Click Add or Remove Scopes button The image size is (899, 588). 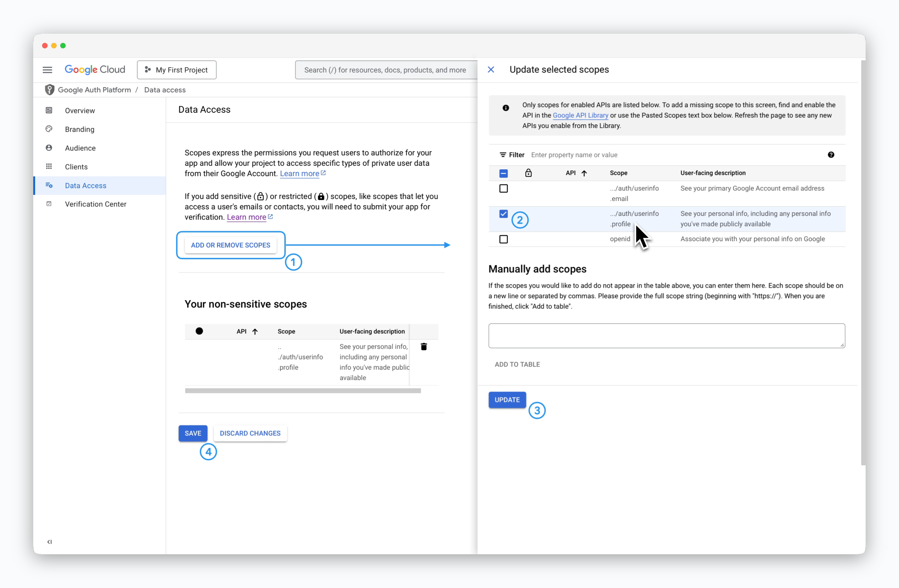230,245
